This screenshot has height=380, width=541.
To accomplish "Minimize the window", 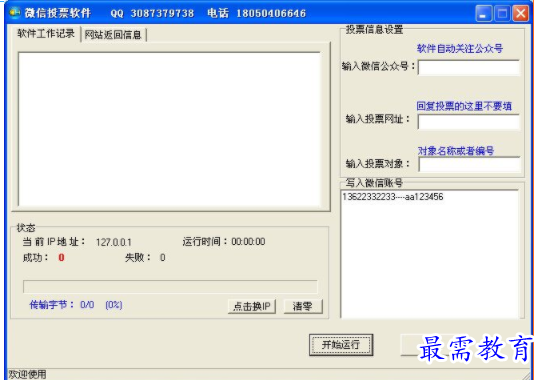I will [x=484, y=13].
